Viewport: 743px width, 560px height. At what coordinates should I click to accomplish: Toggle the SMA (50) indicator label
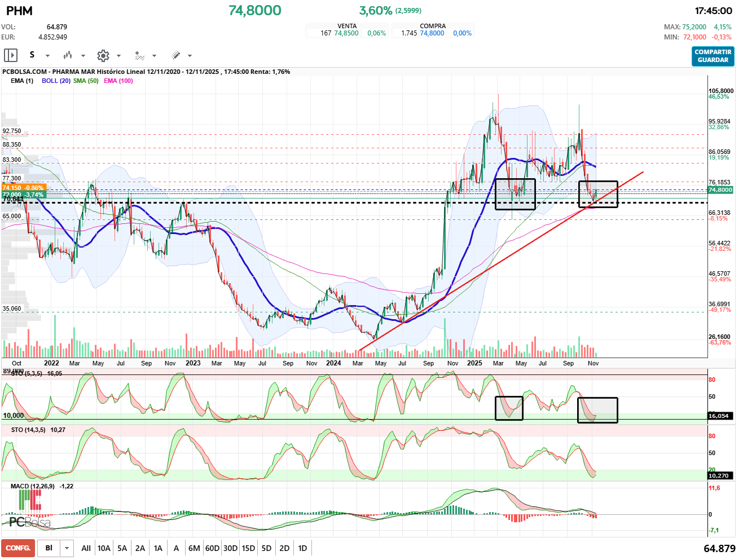86,81
